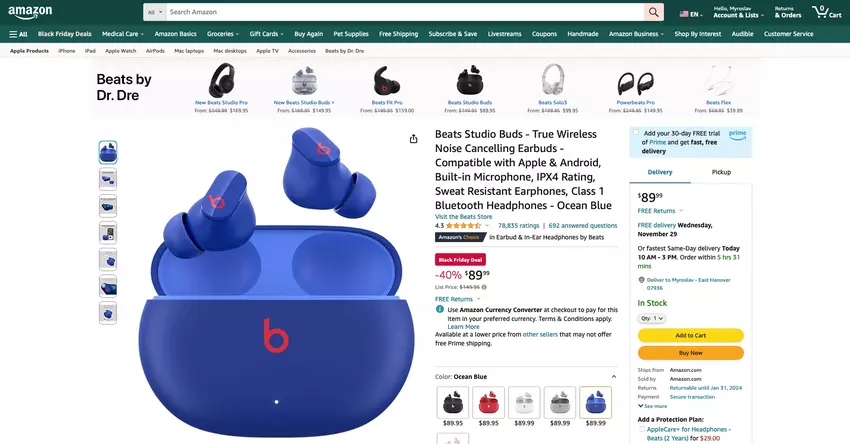Check the AppleCare+ for Headphones checkbox

point(642,429)
